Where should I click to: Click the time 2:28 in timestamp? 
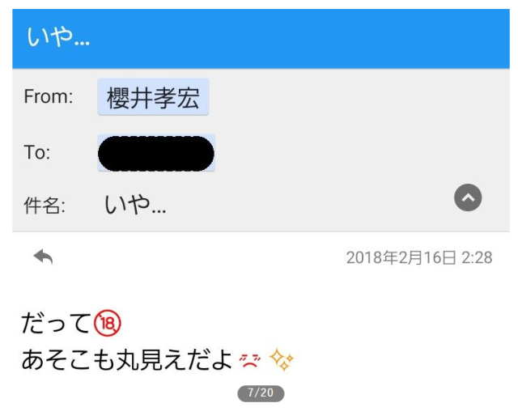(x=477, y=257)
